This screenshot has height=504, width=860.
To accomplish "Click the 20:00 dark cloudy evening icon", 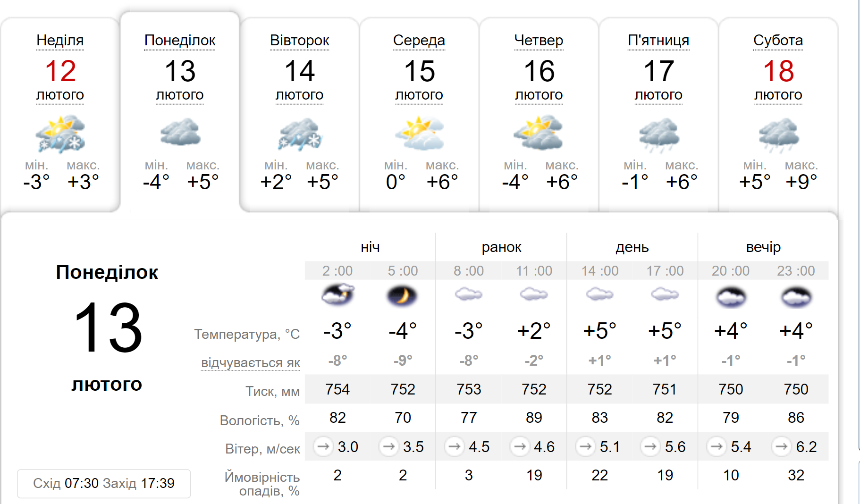I will pyautogui.click(x=731, y=297).
